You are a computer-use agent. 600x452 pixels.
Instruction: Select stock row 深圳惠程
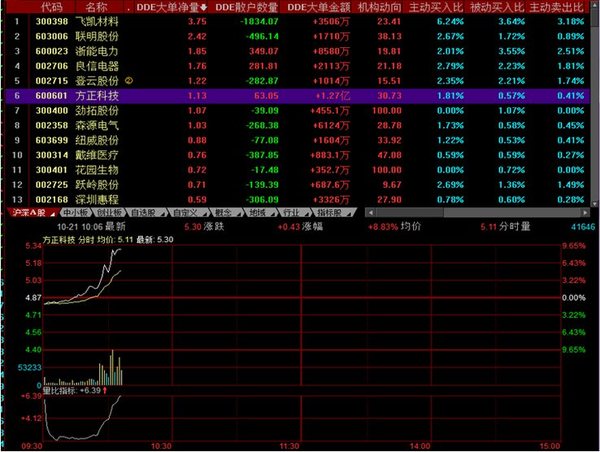[298, 199]
